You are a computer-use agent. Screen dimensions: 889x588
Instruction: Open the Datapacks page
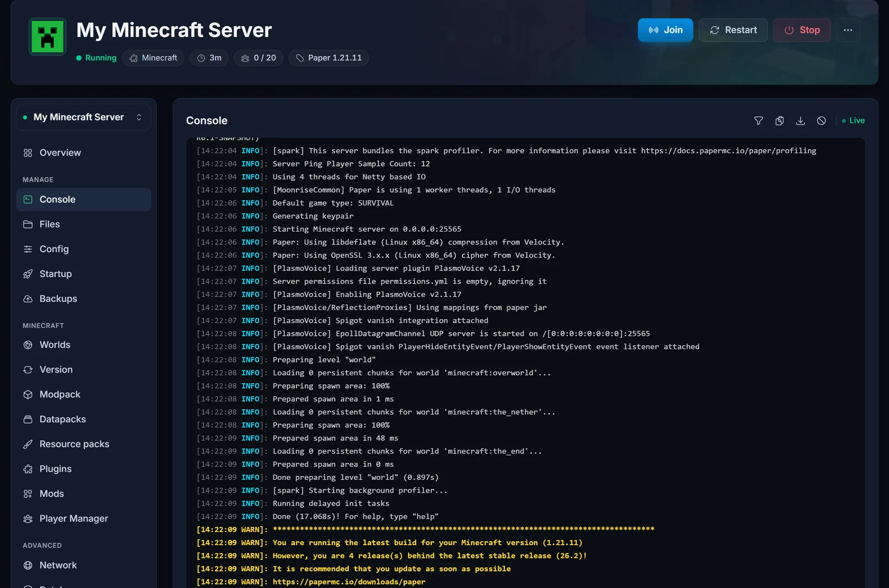click(83, 419)
